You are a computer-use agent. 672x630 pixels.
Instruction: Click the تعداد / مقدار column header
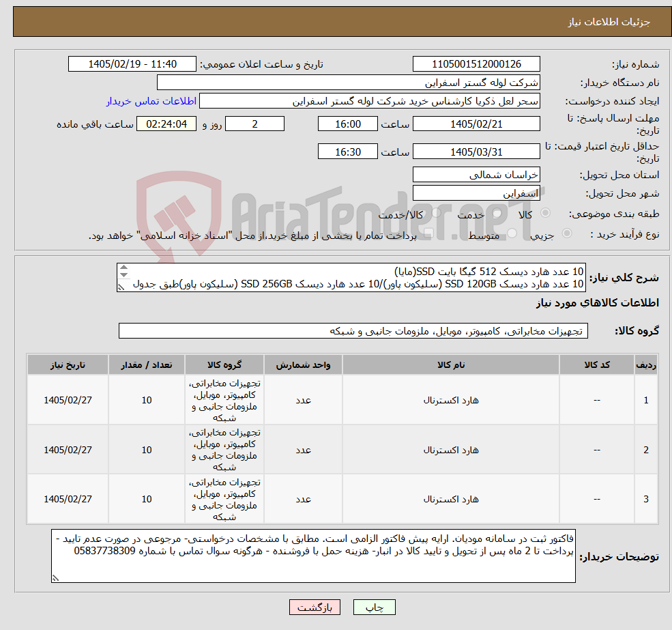[x=147, y=365]
